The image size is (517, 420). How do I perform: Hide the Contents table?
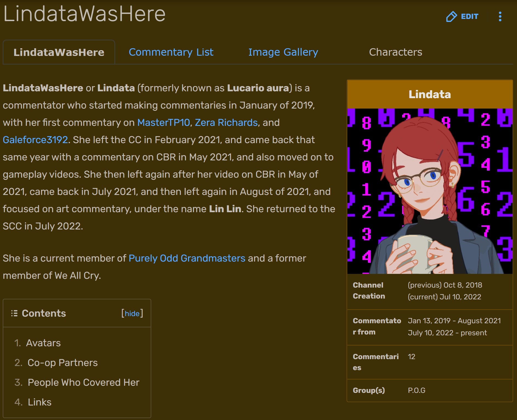132,313
